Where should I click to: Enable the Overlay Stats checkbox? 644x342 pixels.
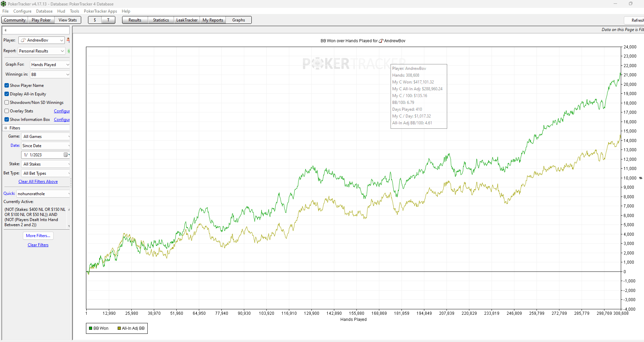[6, 111]
